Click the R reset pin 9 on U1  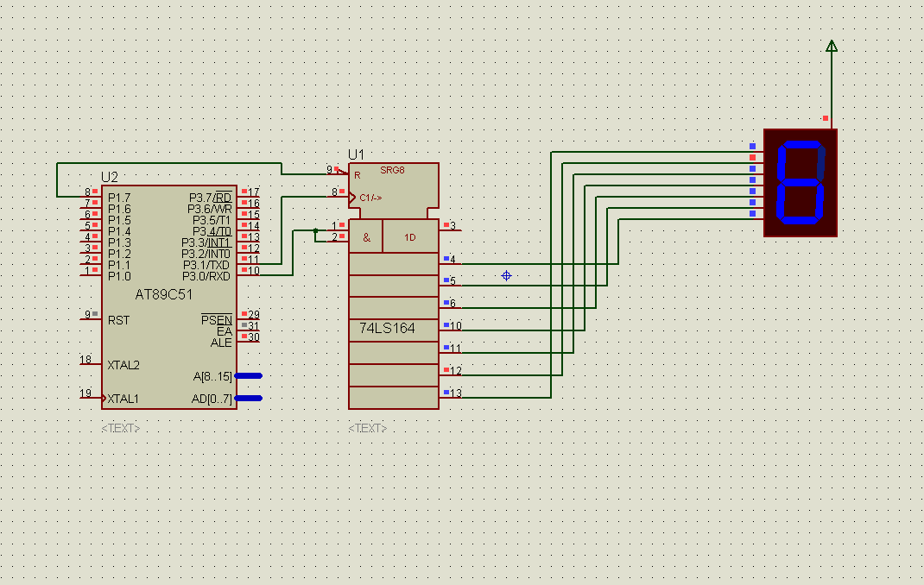pos(338,172)
